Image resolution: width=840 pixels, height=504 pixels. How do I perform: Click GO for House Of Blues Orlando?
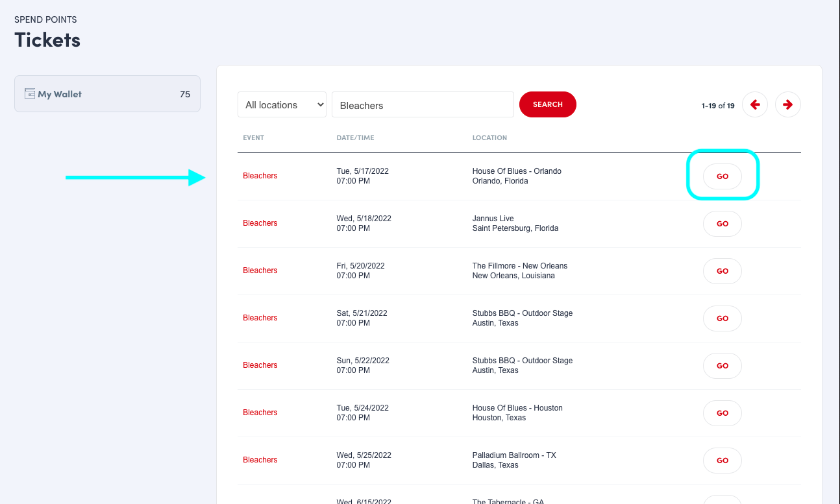pyautogui.click(x=722, y=176)
